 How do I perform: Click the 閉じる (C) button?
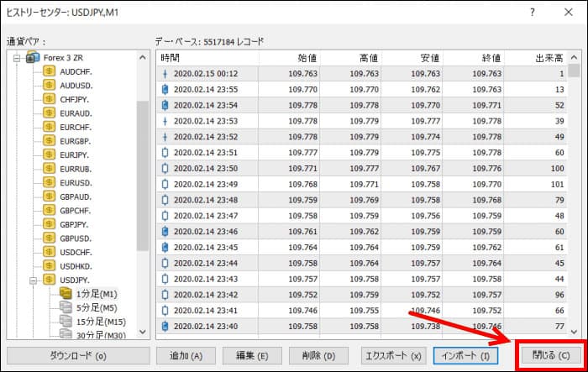(x=551, y=355)
